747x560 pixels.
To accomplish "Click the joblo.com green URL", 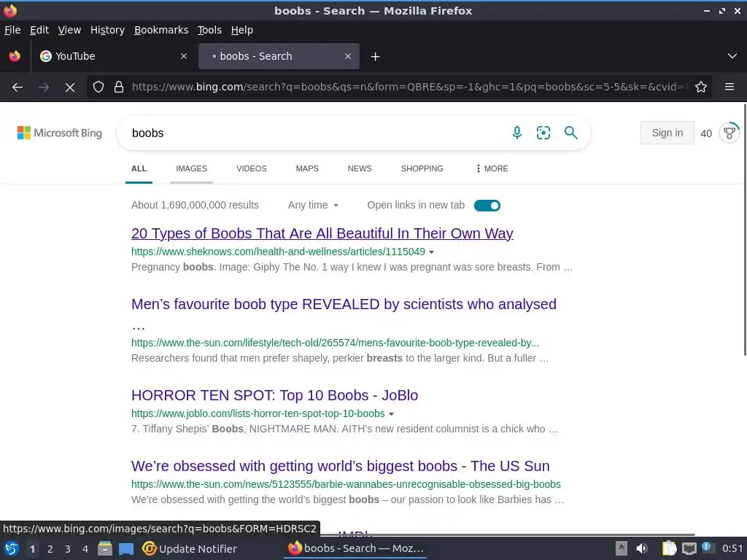I will (x=258, y=414).
